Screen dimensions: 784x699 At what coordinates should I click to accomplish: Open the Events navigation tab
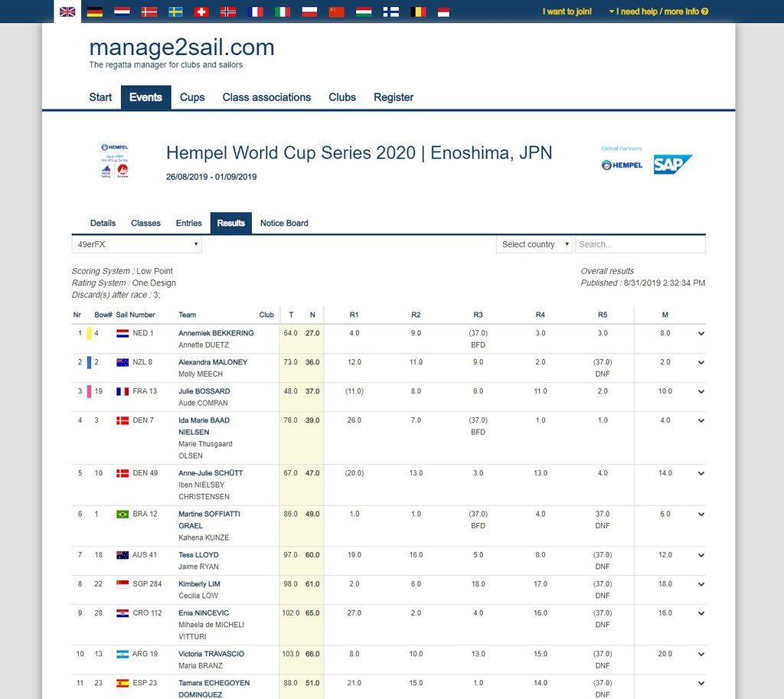coord(145,97)
